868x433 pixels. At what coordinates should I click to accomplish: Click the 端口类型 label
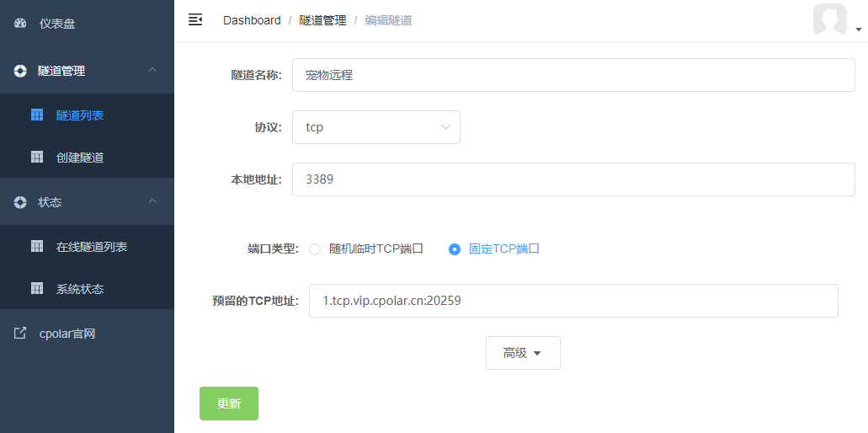tap(273, 249)
